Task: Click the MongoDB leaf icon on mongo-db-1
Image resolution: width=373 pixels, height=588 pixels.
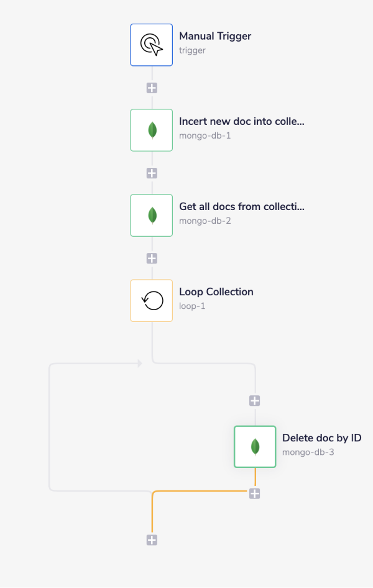Action: 151,130
